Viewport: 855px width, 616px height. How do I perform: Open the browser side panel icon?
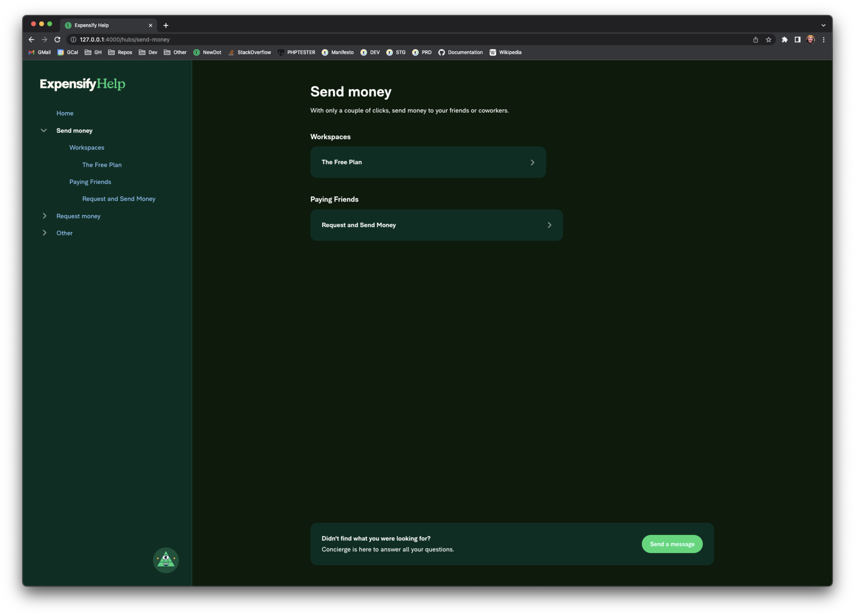(797, 40)
